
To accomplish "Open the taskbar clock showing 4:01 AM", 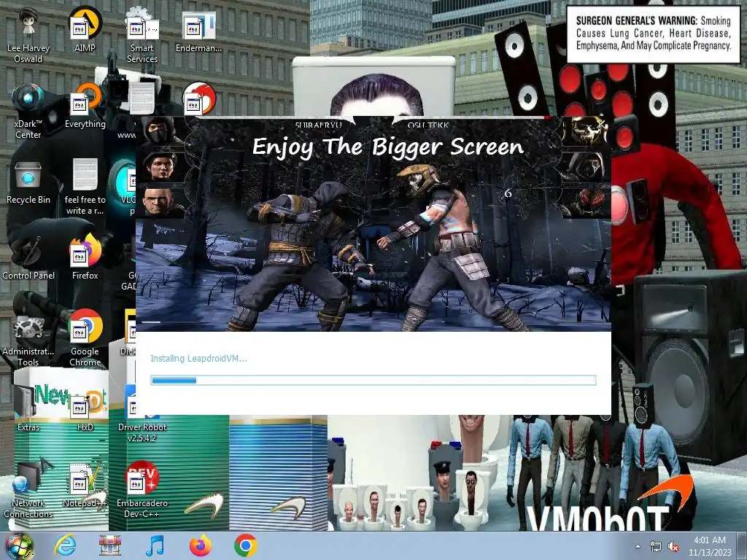I will pyautogui.click(x=710, y=546).
